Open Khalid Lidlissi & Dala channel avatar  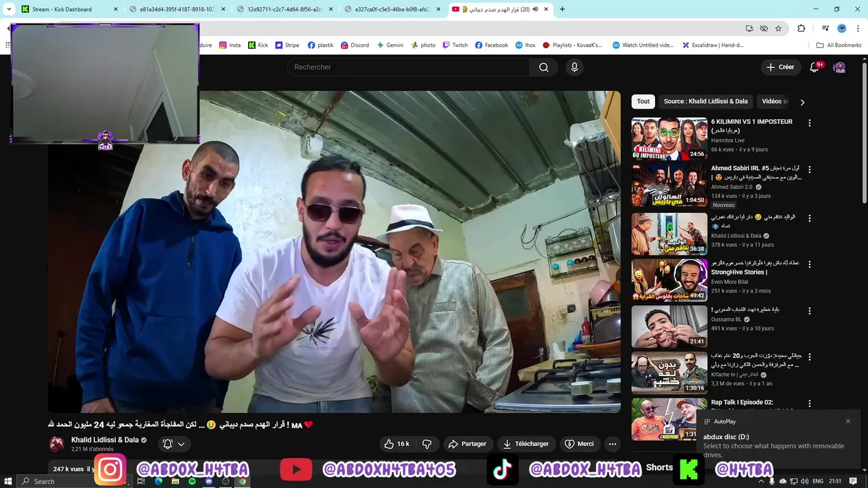pyautogui.click(x=57, y=444)
